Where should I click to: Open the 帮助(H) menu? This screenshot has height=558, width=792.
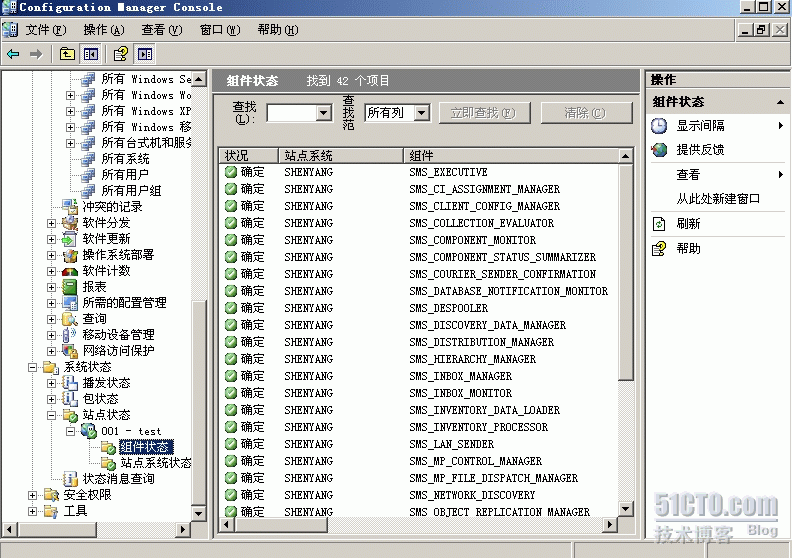(x=278, y=30)
